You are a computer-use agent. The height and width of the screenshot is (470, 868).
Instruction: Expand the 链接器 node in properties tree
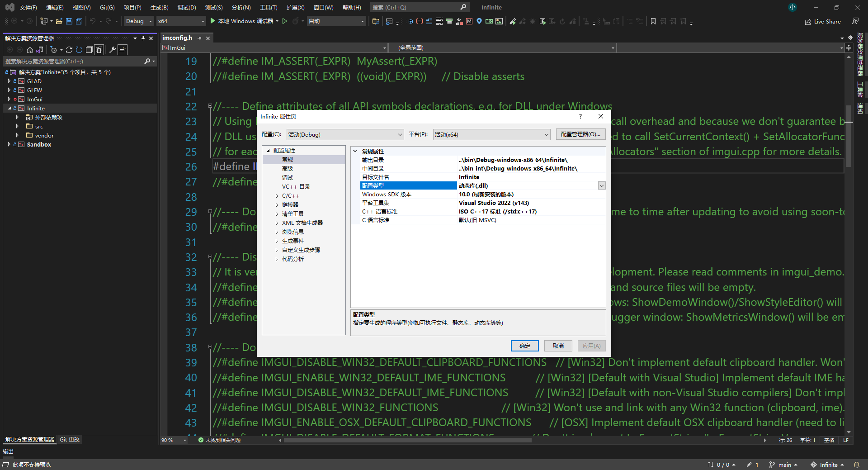click(x=277, y=205)
